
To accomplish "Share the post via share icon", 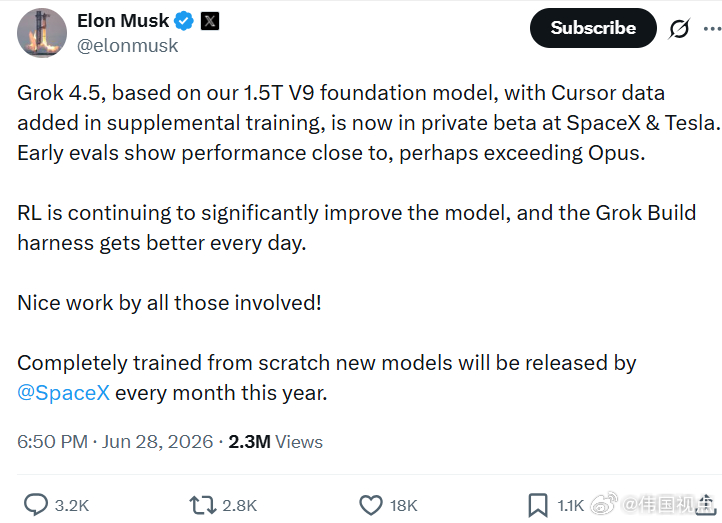I will tap(706, 505).
